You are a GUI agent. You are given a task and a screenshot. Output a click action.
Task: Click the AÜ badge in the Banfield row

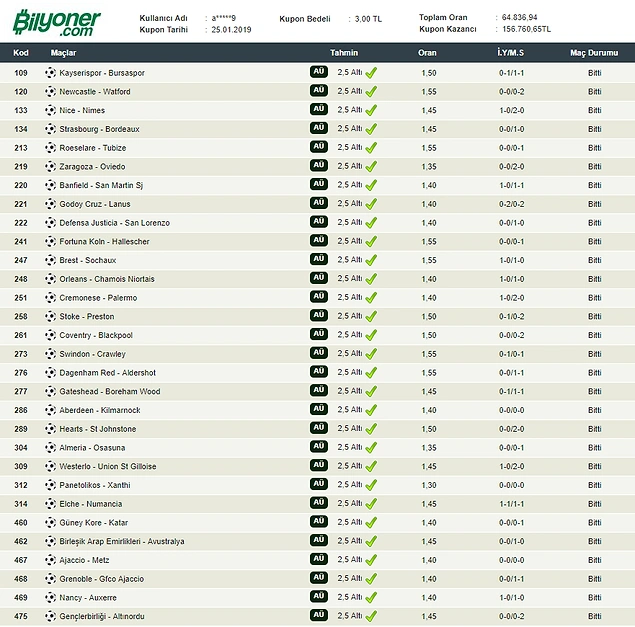point(319,184)
